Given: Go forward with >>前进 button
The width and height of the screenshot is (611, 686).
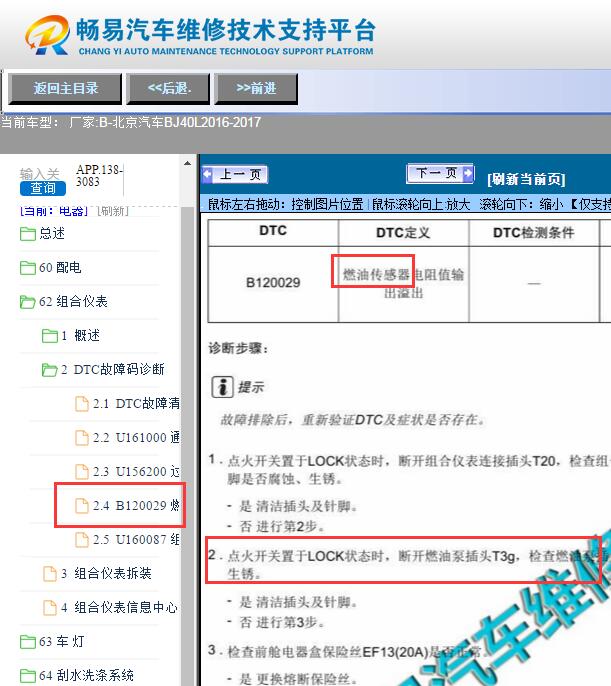Looking at the screenshot, I should (x=256, y=89).
